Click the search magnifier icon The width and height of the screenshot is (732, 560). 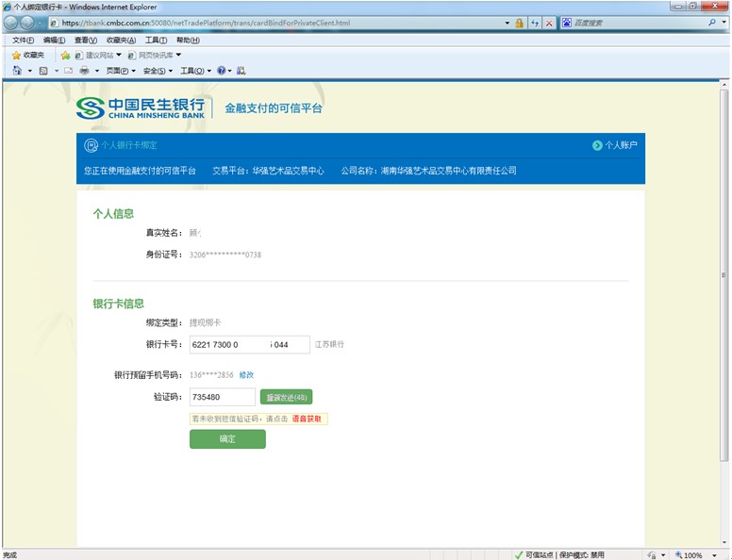click(x=711, y=23)
